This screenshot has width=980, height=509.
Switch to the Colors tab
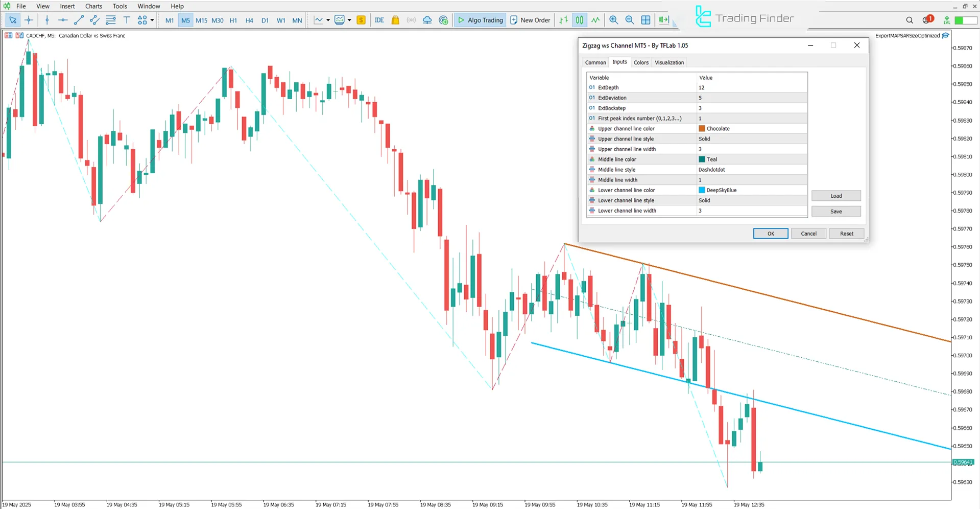[x=641, y=62]
